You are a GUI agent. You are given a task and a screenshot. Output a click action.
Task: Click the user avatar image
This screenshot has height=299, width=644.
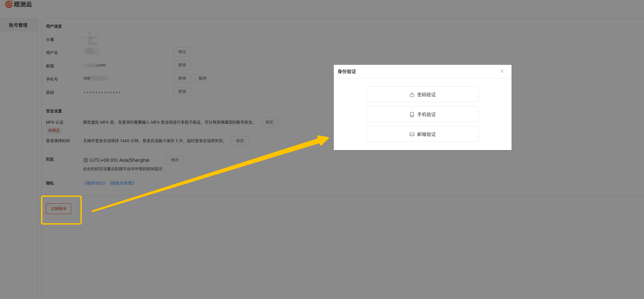coord(91,38)
